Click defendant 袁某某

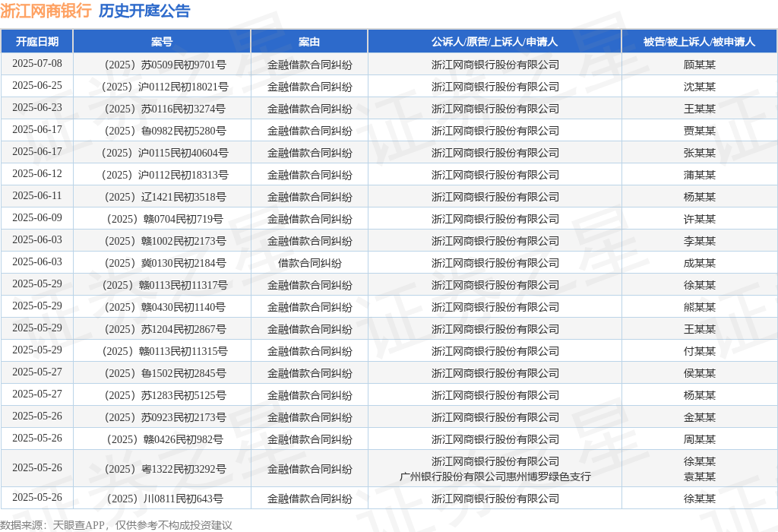[x=700, y=477]
